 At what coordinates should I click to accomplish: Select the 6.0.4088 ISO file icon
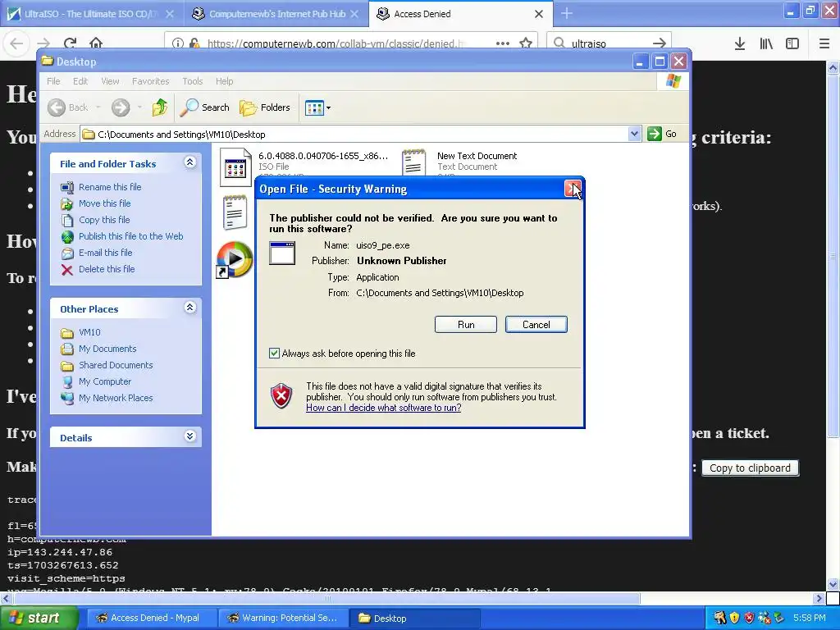point(235,167)
